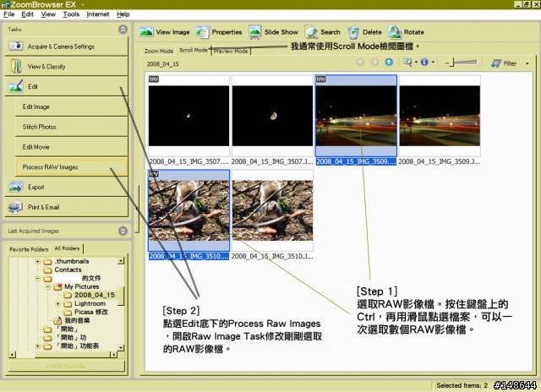Click the Add to Favorites button
541x392 pixels.
(x=66, y=366)
